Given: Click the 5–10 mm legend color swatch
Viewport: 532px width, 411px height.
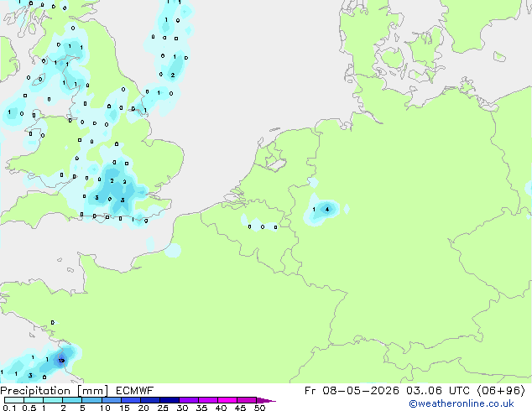Looking at the screenshot, I should [x=91, y=400].
